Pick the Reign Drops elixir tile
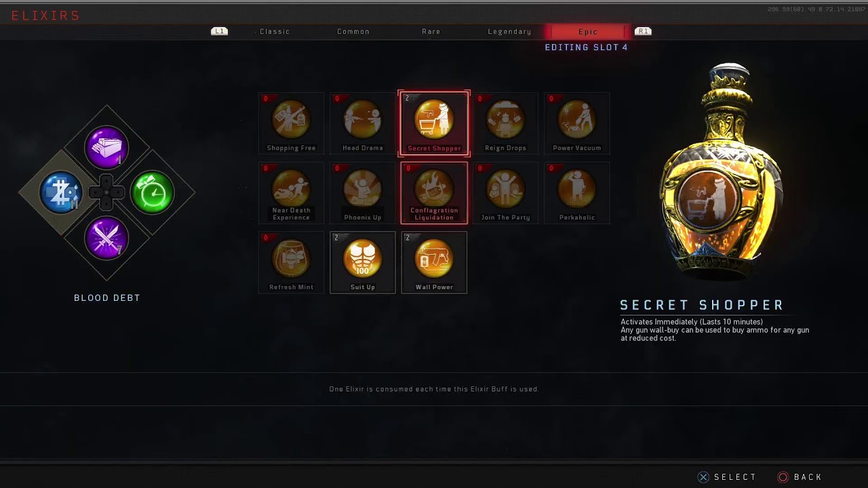 [505, 123]
